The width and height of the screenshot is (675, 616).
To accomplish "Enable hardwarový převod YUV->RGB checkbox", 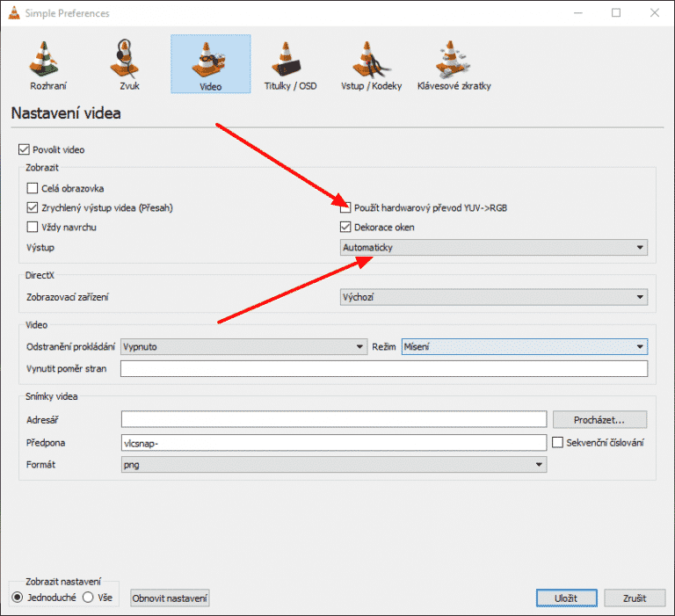I will click(346, 208).
